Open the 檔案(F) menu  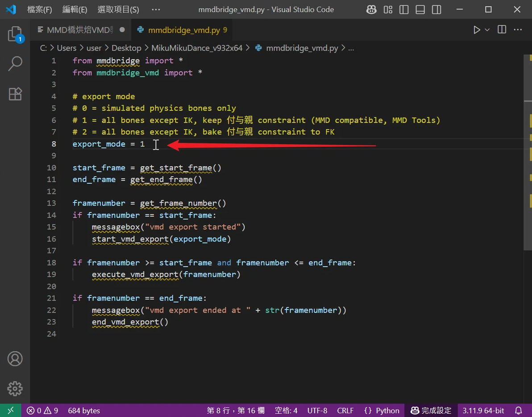point(40,9)
